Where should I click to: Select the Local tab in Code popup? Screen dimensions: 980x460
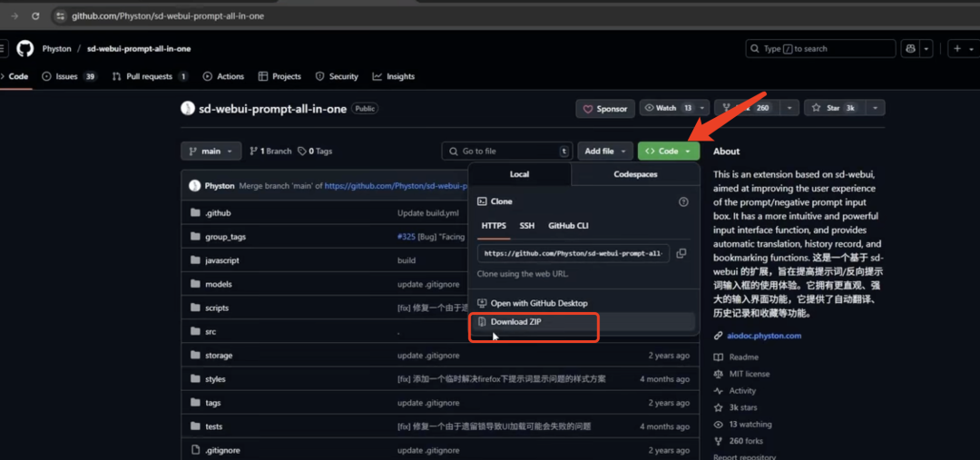click(519, 174)
